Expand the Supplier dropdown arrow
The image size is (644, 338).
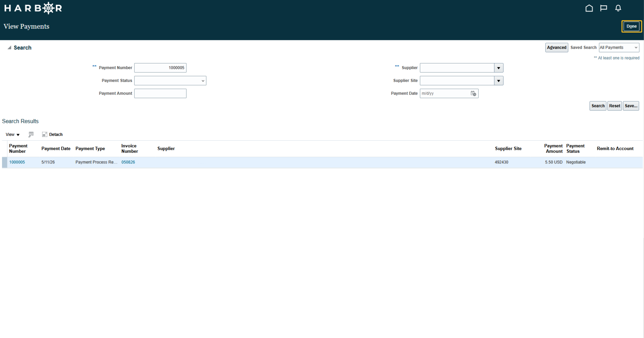point(498,68)
